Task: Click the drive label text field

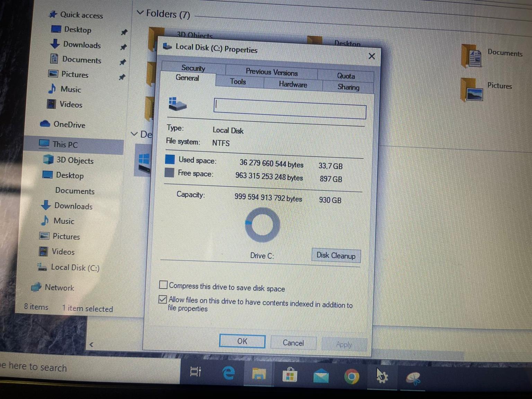Action: [x=290, y=109]
